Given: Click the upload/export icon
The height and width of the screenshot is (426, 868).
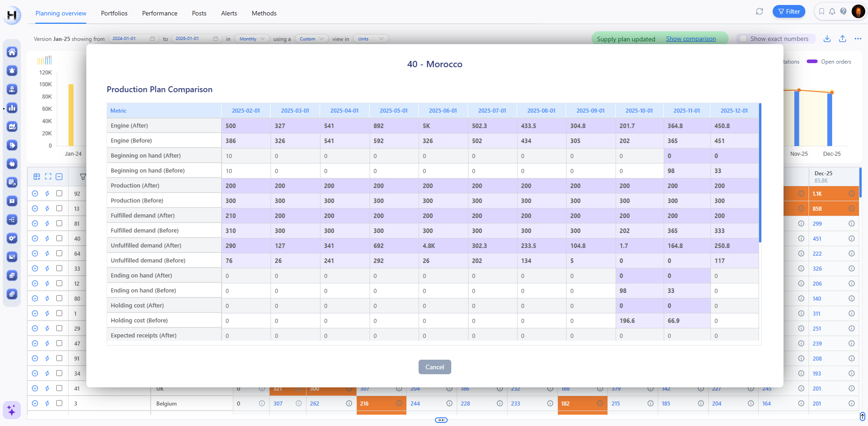Looking at the screenshot, I should pos(842,39).
